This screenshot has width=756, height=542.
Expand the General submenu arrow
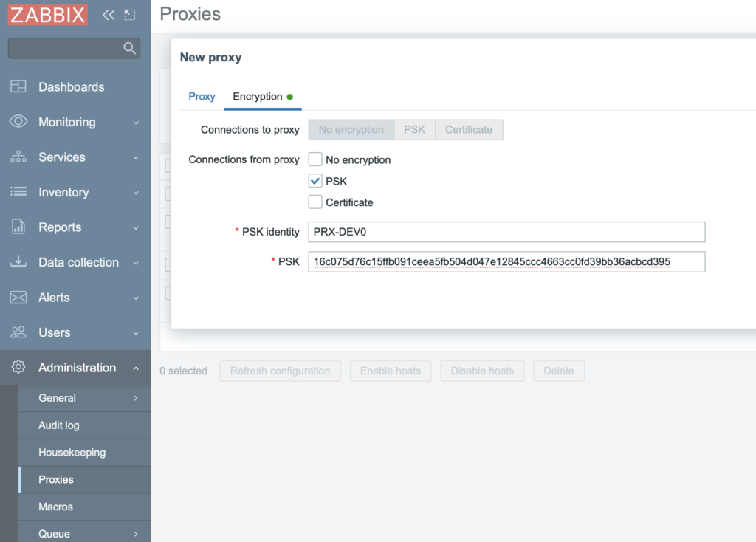click(x=135, y=397)
